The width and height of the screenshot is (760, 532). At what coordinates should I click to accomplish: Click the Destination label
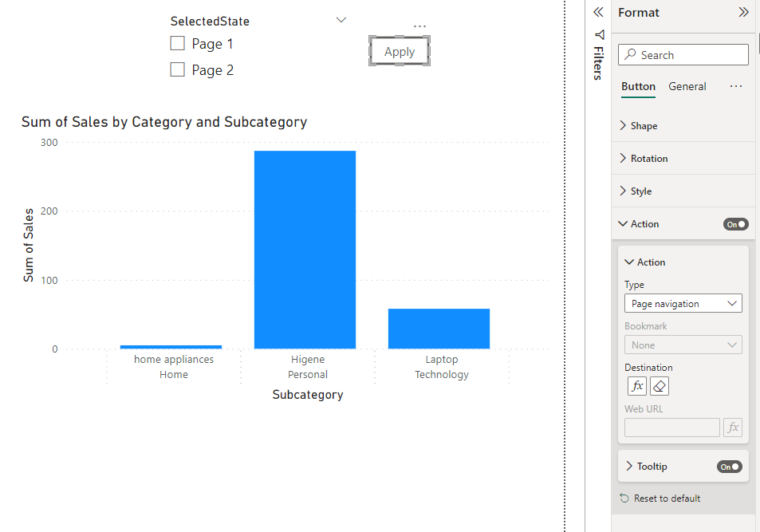[x=648, y=367]
